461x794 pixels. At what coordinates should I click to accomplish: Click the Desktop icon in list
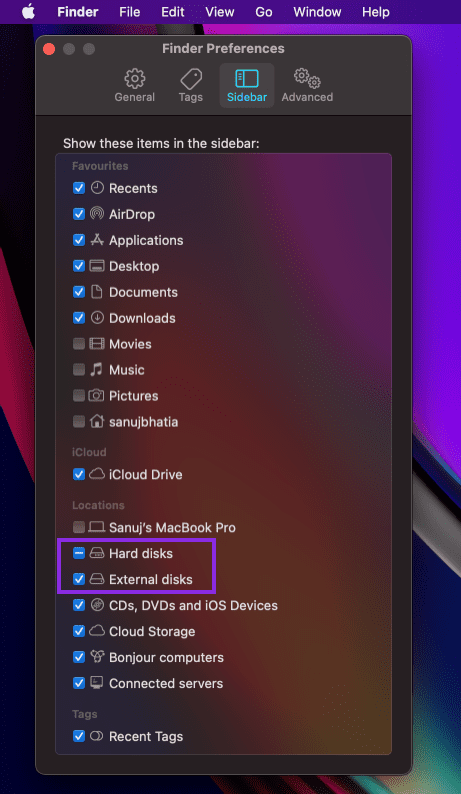click(97, 266)
